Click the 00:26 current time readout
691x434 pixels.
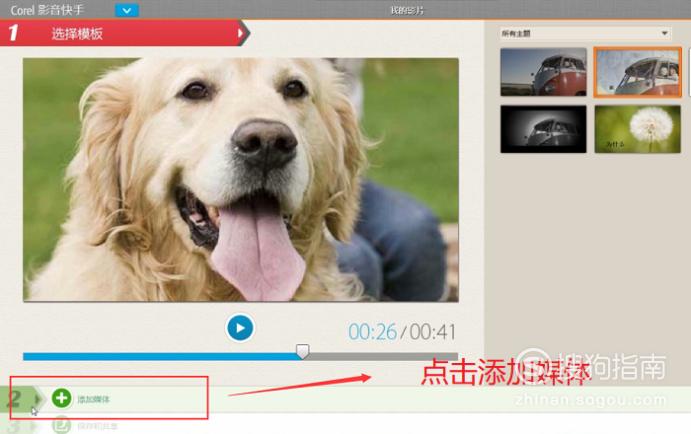pyautogui.click(x=372, y=332)
